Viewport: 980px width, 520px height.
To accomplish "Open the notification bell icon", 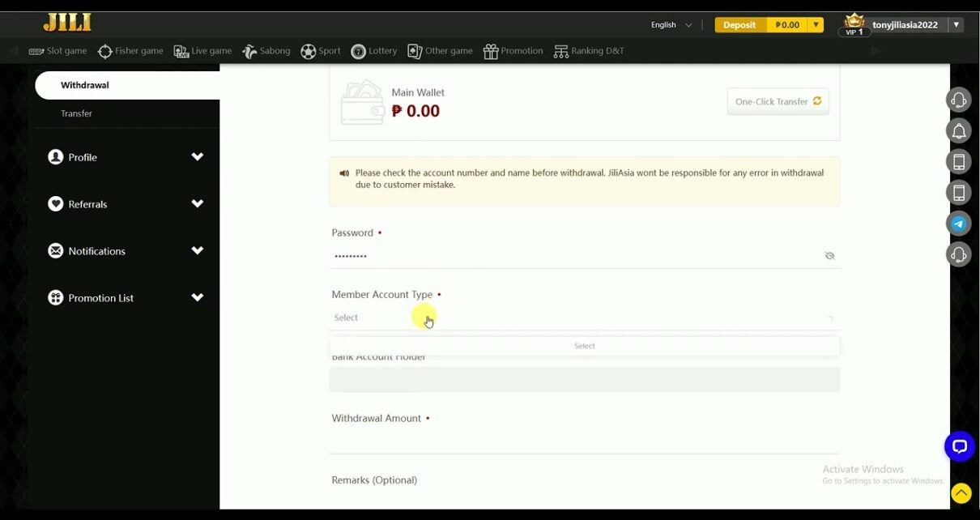I will 959,130.
